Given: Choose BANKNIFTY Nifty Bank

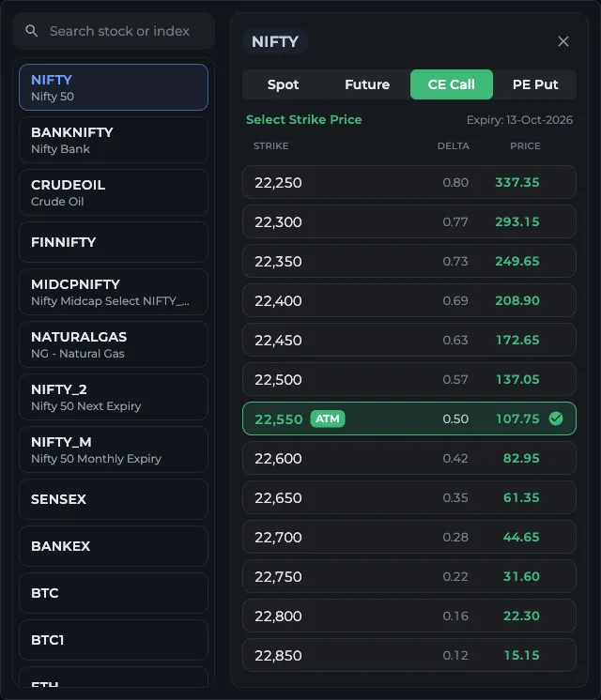Looking at the screenshot, I should pos(114,140).
